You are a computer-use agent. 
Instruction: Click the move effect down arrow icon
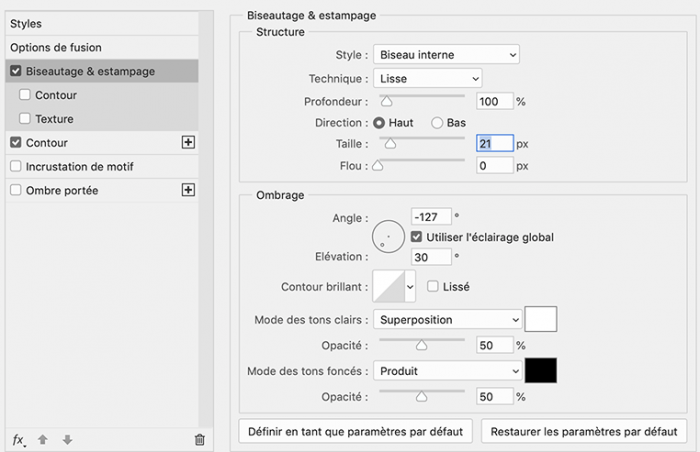click(67, 439)
